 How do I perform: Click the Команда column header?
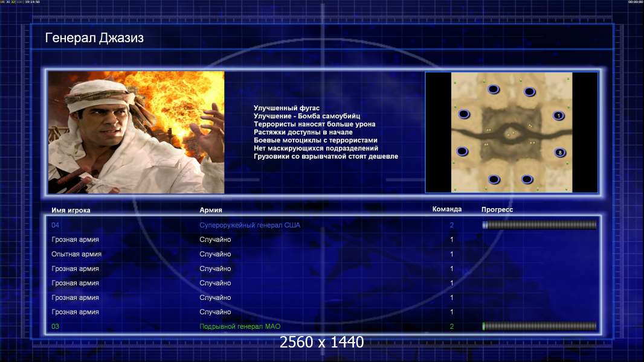(447, 209)
